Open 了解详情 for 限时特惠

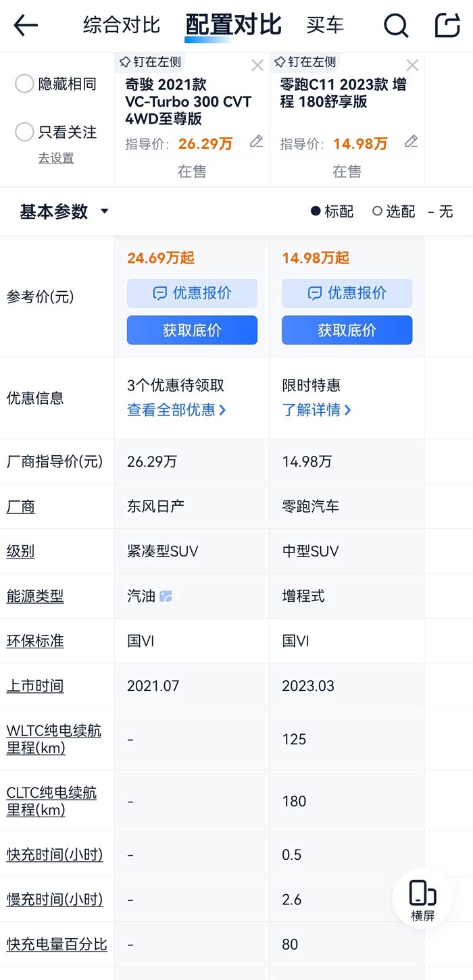[316, 410]
